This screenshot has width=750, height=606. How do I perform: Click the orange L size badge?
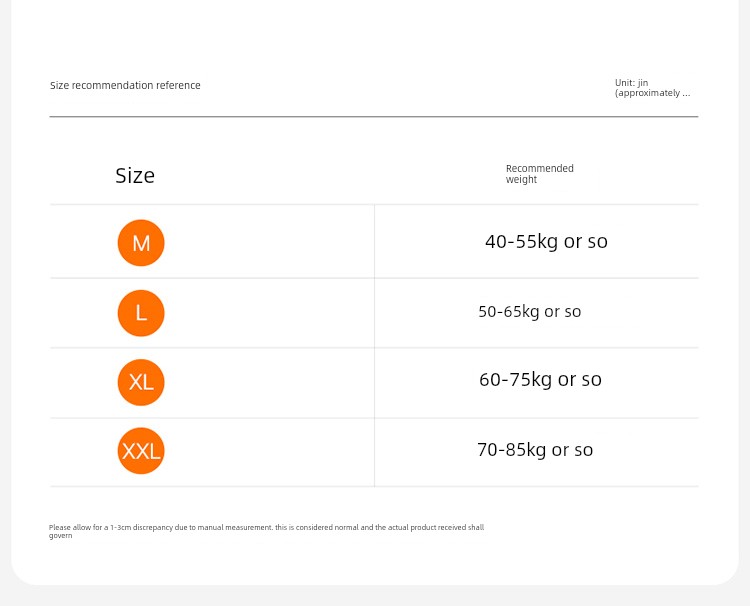[141, 313]
